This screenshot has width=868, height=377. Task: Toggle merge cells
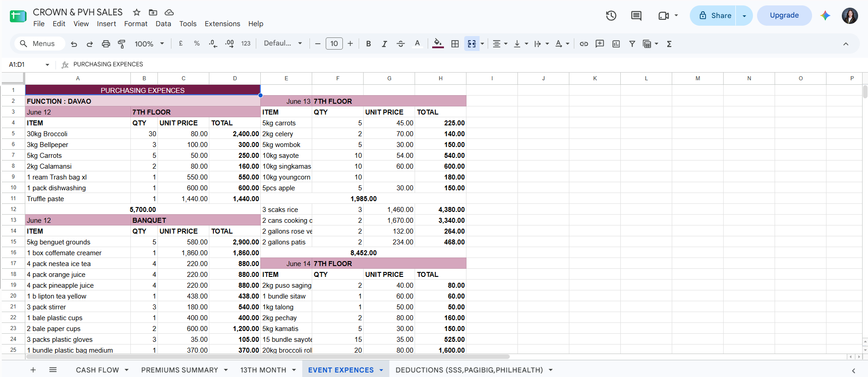tap(472, 44)
